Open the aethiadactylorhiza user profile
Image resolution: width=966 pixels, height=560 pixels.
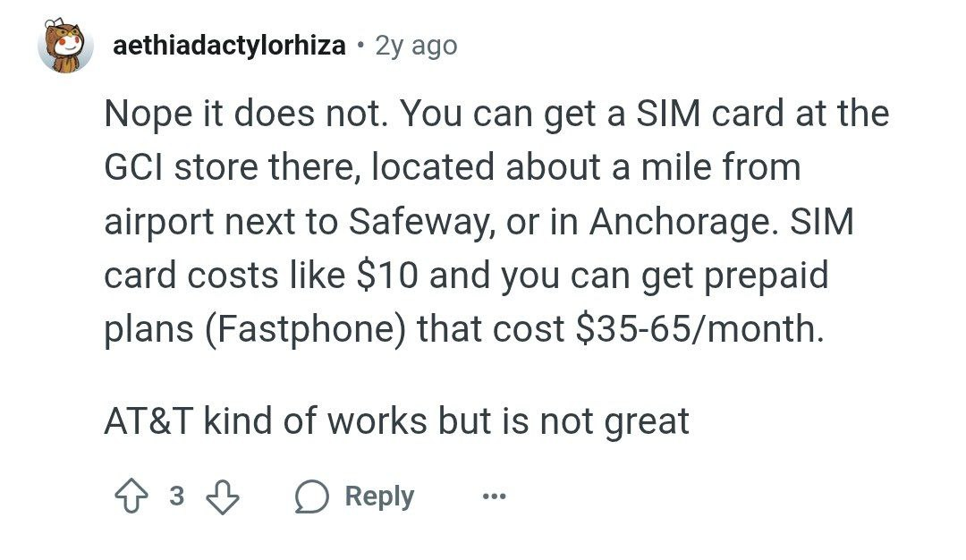click(230, 46)
